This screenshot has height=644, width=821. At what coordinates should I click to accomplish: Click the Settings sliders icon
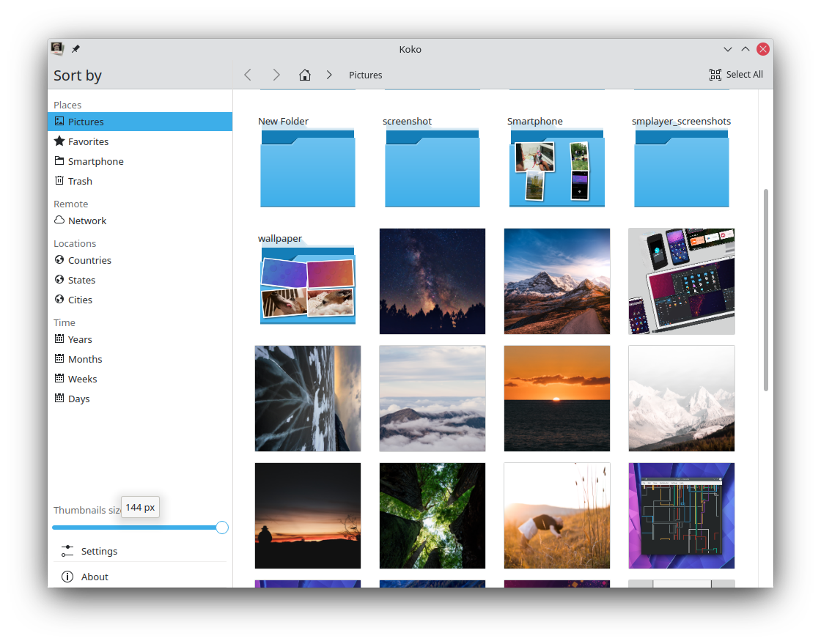[67, 551]
